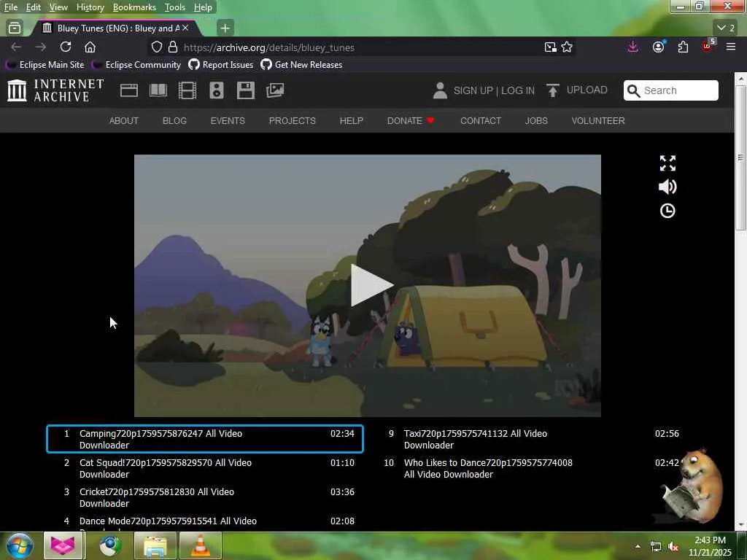747x560 pixels.
Task: Select playlist item Taxi720p
Action: point(529,440)
